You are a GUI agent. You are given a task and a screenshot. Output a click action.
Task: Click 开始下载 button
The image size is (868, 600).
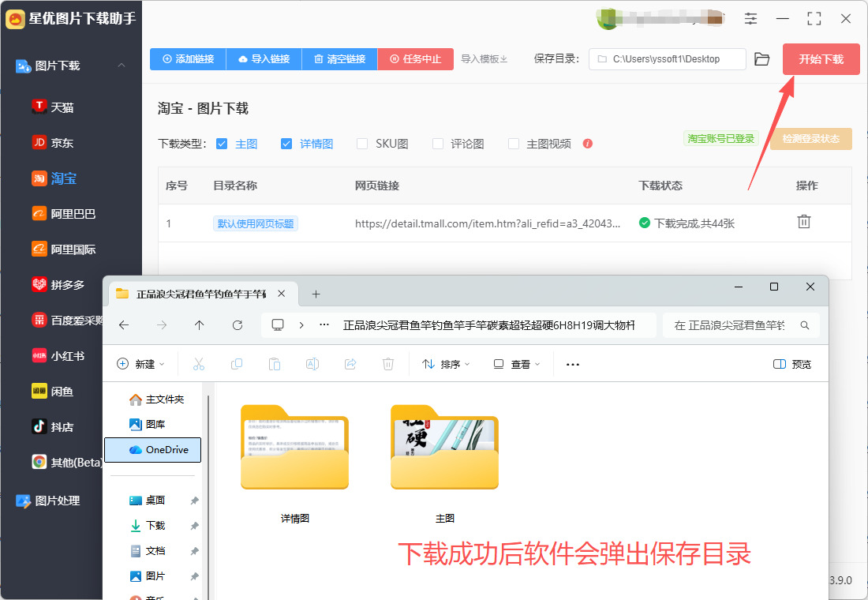(821, 58)
